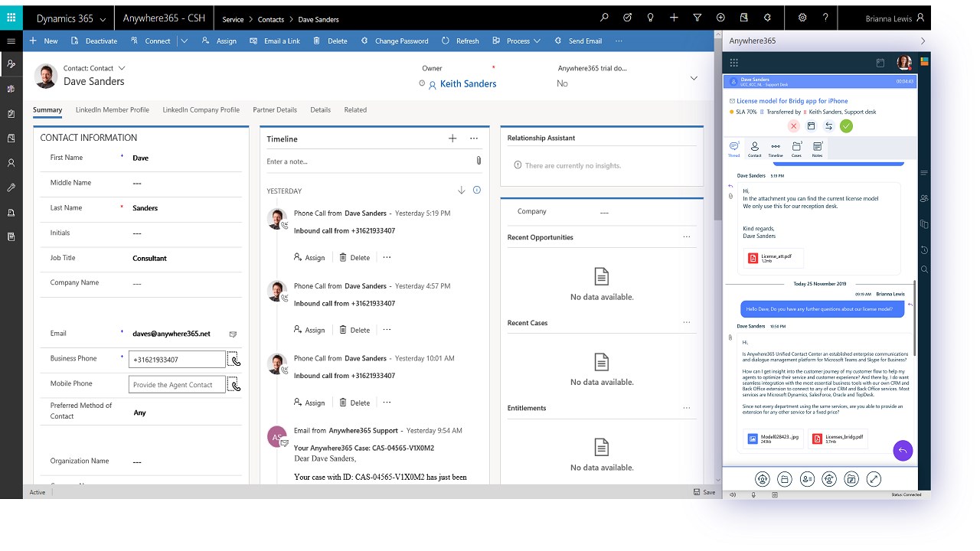Click the plus quick-create icon in top bar
This screenshot has height=551, width=980.
tap(674, 18)
